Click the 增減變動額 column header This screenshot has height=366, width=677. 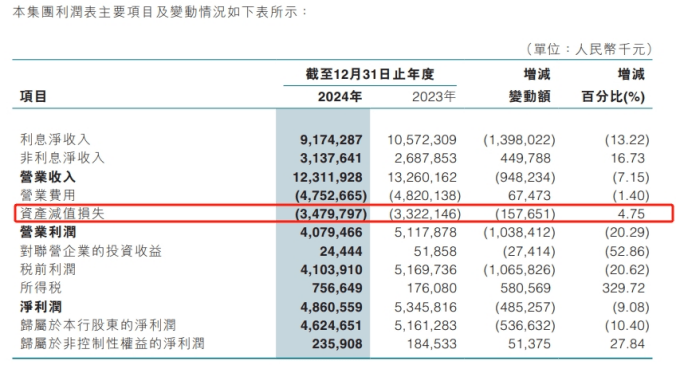coord(530,85)
